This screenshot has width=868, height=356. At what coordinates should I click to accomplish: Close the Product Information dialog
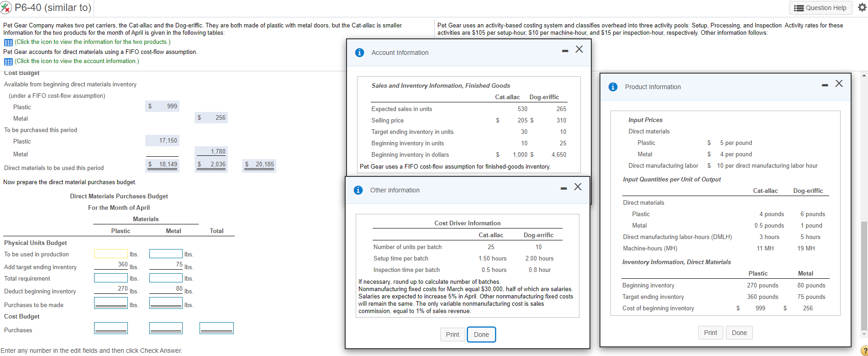click(x=839, y=83)
